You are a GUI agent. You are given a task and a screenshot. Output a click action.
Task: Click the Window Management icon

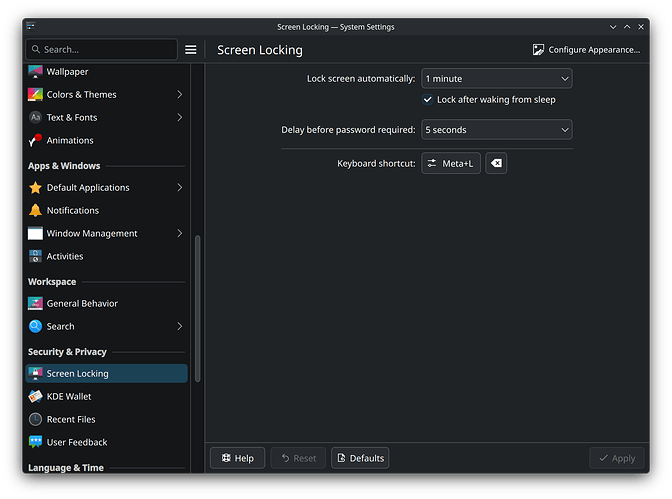pos(35,233)
